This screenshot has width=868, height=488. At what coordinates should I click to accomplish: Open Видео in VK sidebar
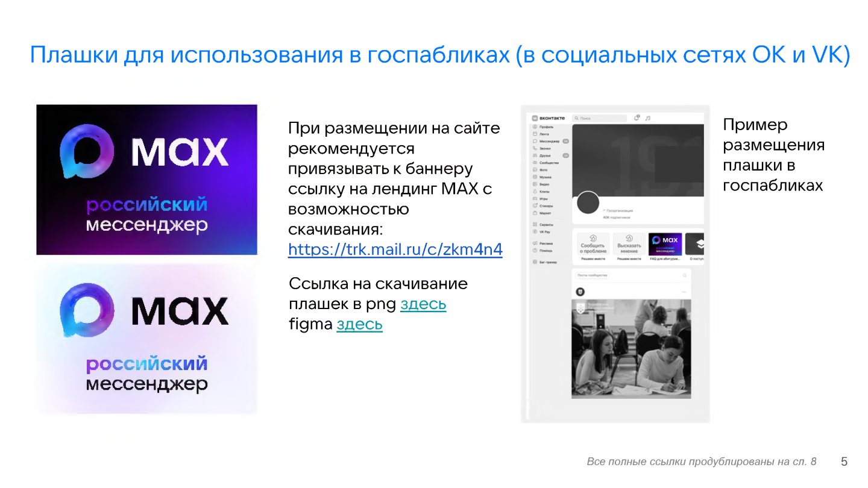tap(542, 184)
